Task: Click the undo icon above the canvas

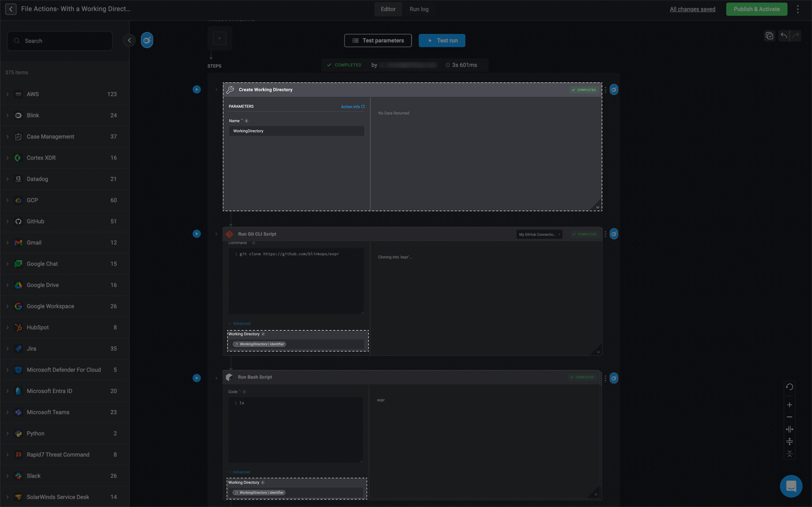Action: [x=784, y=35]
